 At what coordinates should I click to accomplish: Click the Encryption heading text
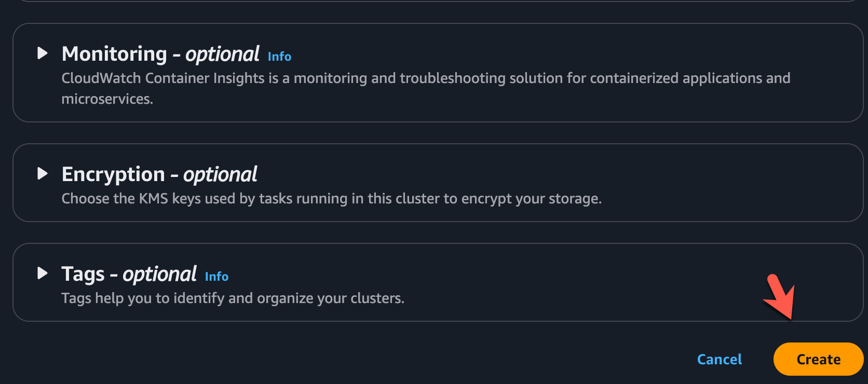(113, 174)
